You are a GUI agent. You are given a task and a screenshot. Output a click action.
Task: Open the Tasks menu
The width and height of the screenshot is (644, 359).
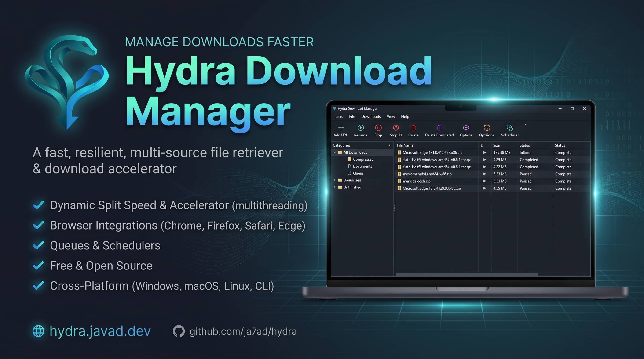point(338,117)
